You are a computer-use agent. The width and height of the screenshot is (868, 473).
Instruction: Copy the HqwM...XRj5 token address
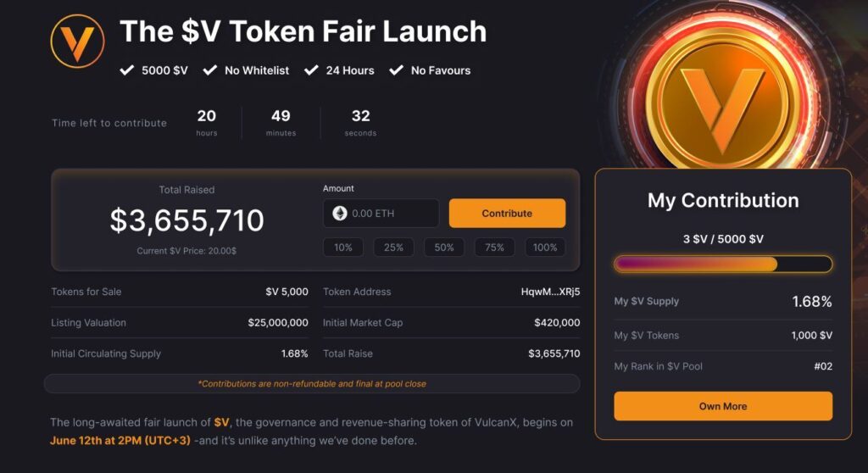tap(550, 292)
